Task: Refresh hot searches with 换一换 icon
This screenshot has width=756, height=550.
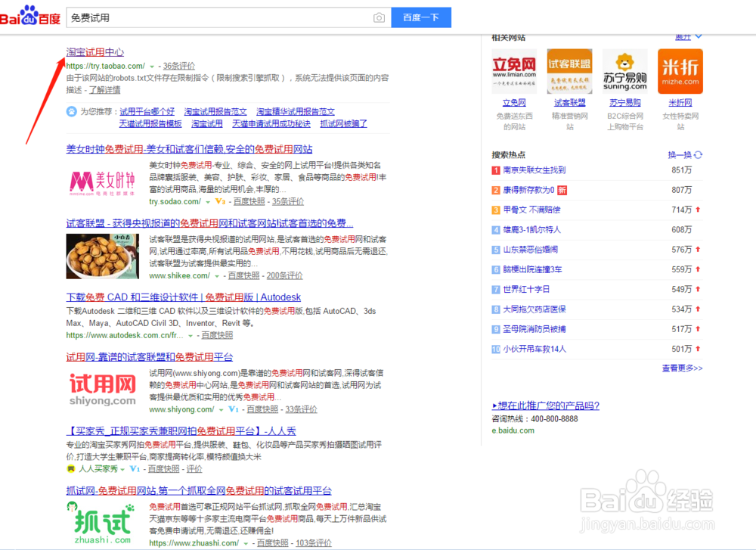Action: (698, 155)
